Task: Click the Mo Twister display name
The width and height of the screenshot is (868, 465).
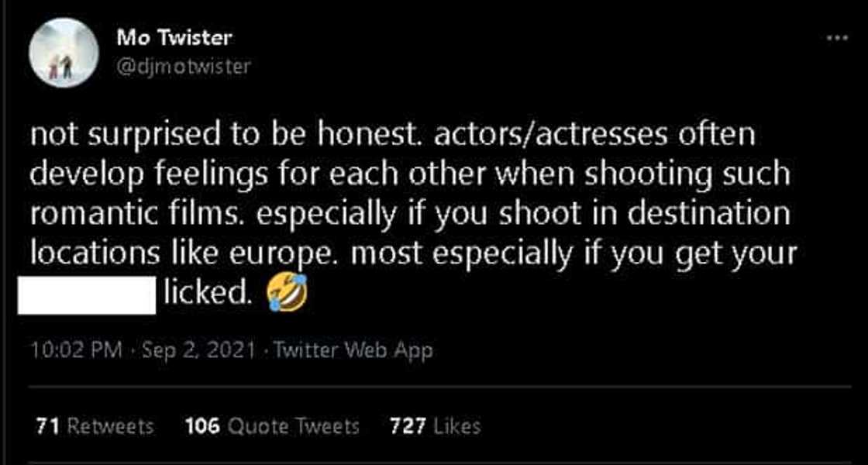Action: (174, 36)
